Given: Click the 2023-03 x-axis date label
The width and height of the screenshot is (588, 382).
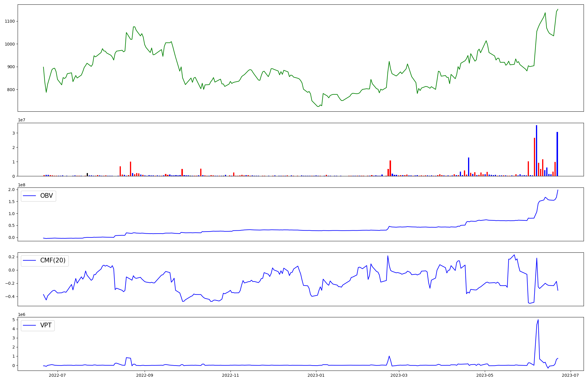Looking at the screenshot, I should tap(399, 375).
